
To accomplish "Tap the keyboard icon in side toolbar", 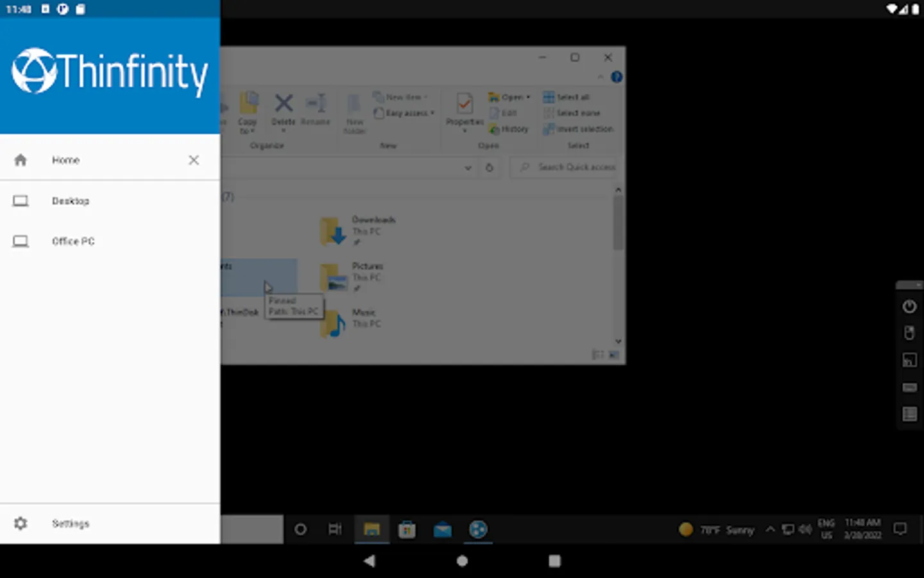I will 909,387.
